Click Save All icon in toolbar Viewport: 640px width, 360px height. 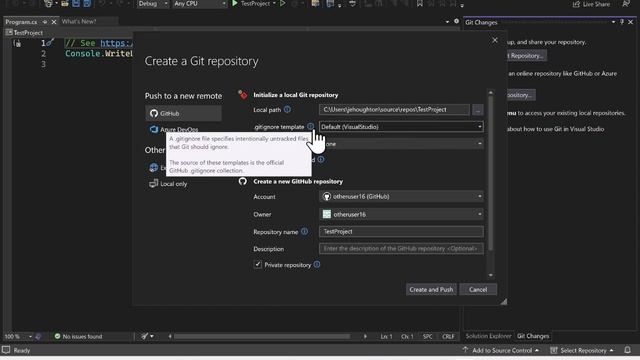point(87,4)
